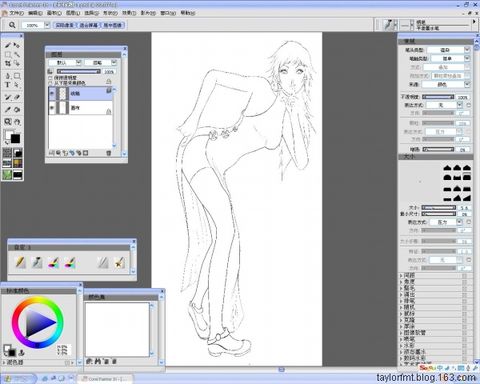This screenshot has height=384, width=480.
Task: Click the brush size value field
Action: click(464, 208)
